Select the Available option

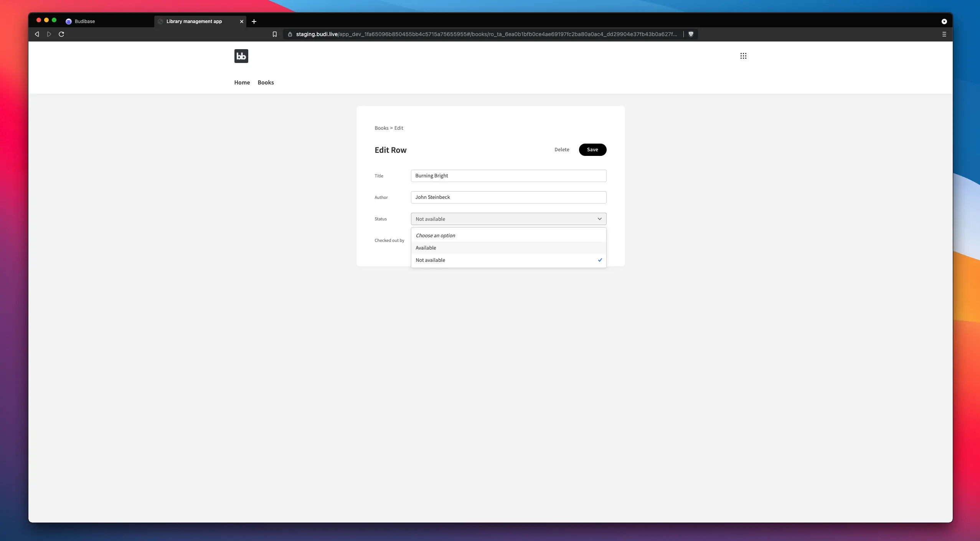click(426, 248)
